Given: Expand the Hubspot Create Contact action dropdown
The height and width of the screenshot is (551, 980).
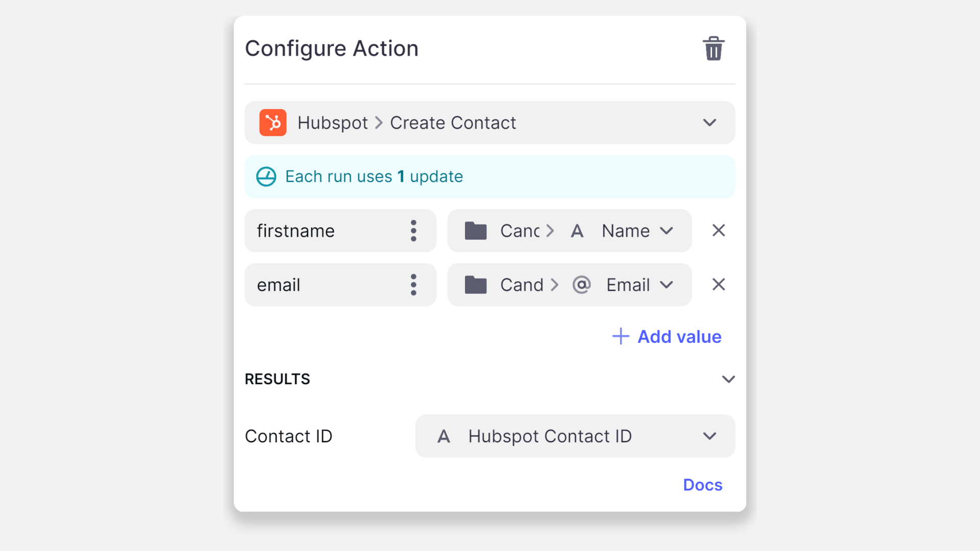Looking at the screenshot, I should click(x=709, y=122).
